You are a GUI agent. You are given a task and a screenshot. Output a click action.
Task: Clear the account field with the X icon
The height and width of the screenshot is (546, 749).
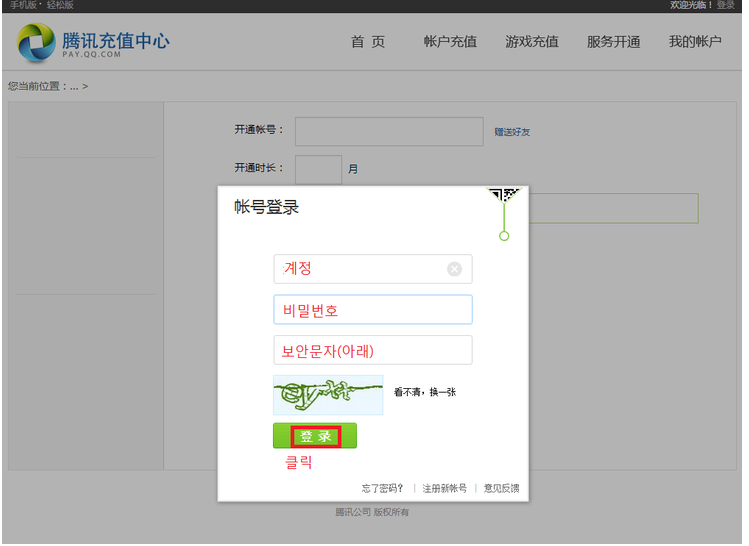(x=454, y=269)
